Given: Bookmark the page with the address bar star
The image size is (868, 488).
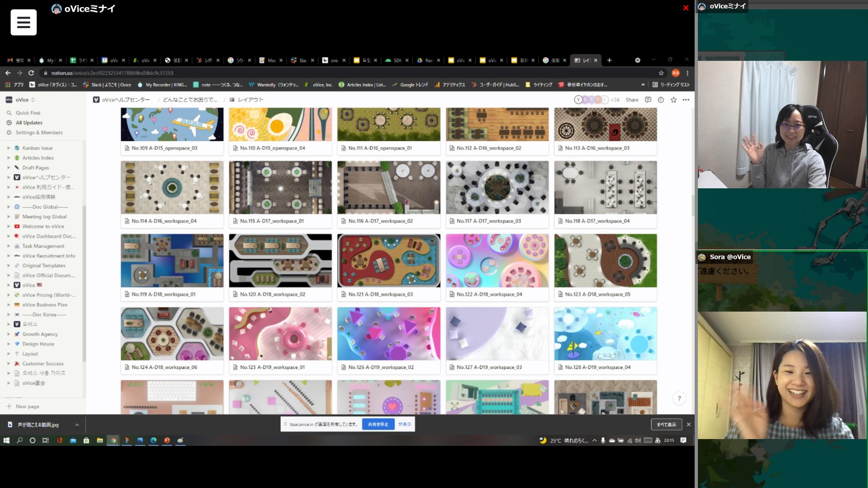Looking at the screenshot, I should click(661, 73).
